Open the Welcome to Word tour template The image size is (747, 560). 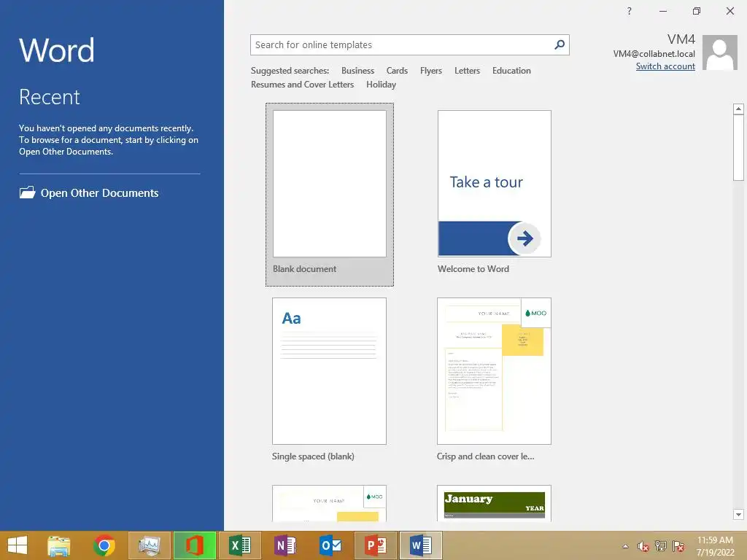(x=495, y=184)
